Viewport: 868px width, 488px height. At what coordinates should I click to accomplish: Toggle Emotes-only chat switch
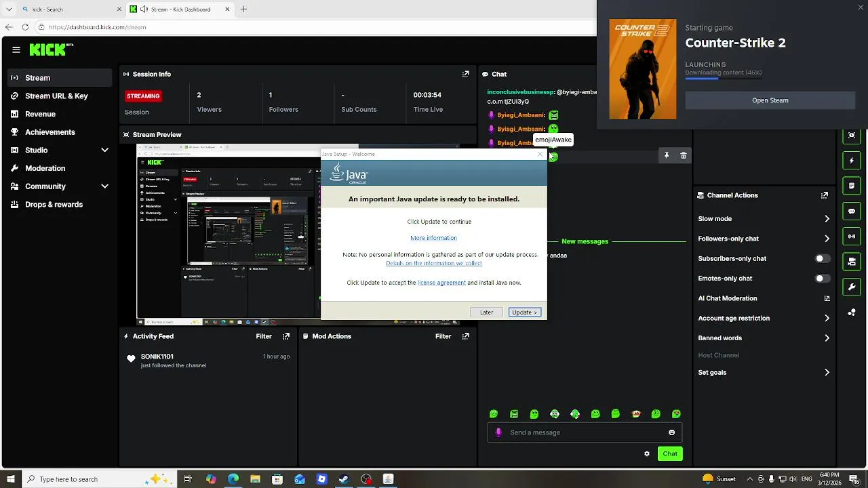pyautogui.click(x=823, y=279)
